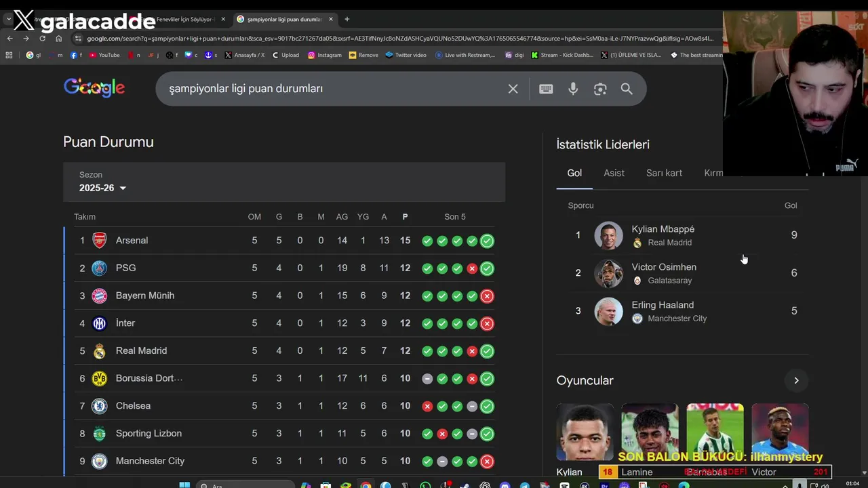
Task: Click Erling Haaland's round avatar photo
Action: pos(608,312)
